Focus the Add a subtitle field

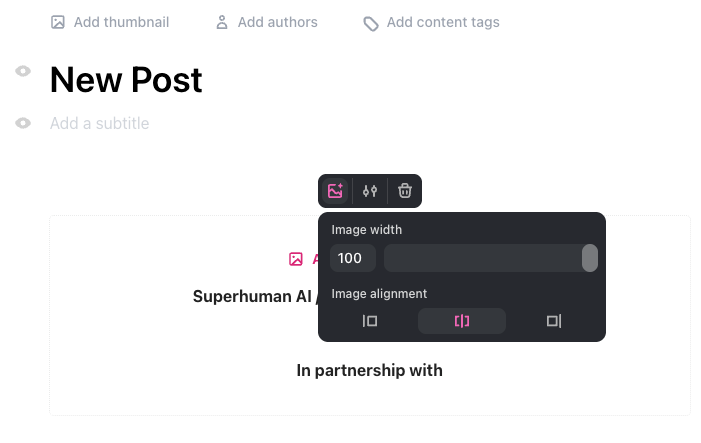click(100, 124)
